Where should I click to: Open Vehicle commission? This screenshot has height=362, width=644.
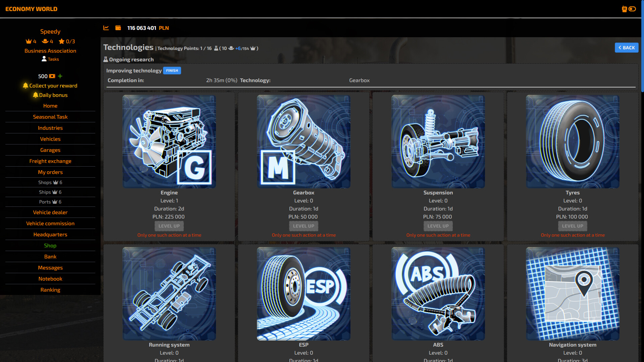click(50, 223)
